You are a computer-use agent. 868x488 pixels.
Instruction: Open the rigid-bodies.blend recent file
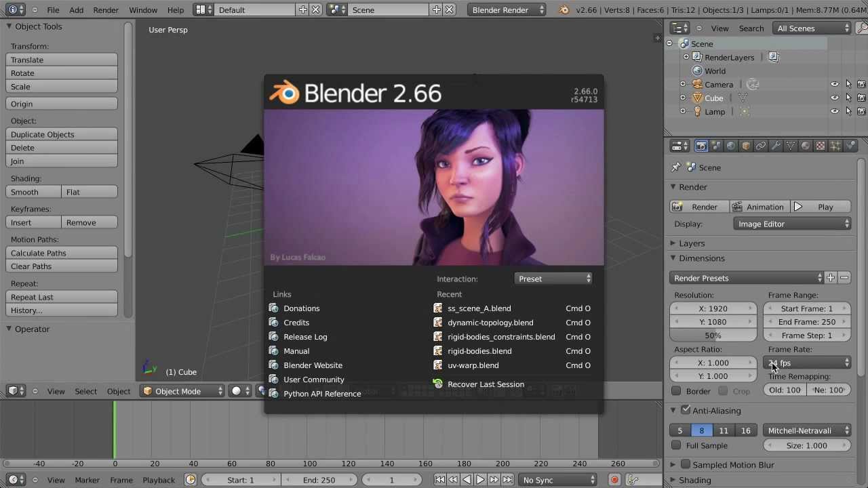coord(479,351)
